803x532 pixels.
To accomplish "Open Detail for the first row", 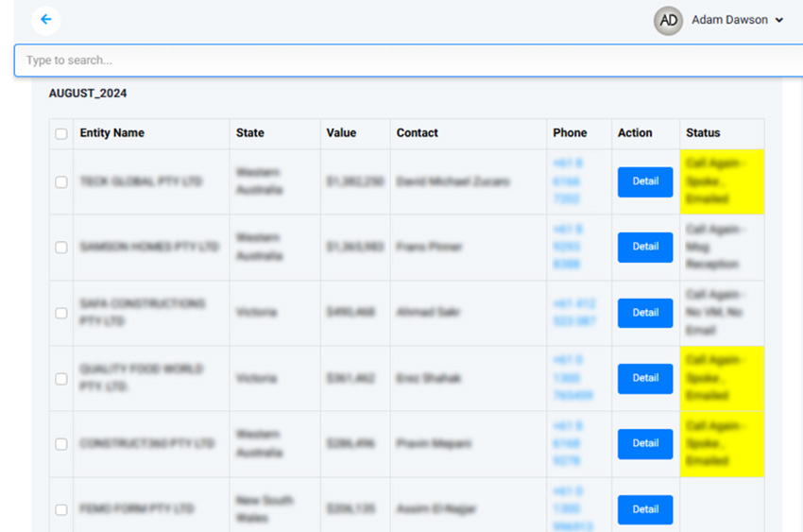I will [645, 181].
